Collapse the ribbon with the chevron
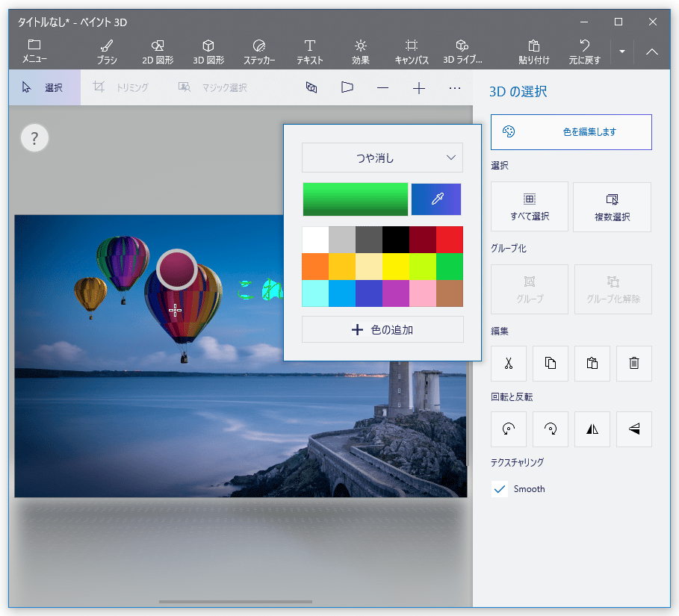This screenshot has height=616, width=679. 651,52
